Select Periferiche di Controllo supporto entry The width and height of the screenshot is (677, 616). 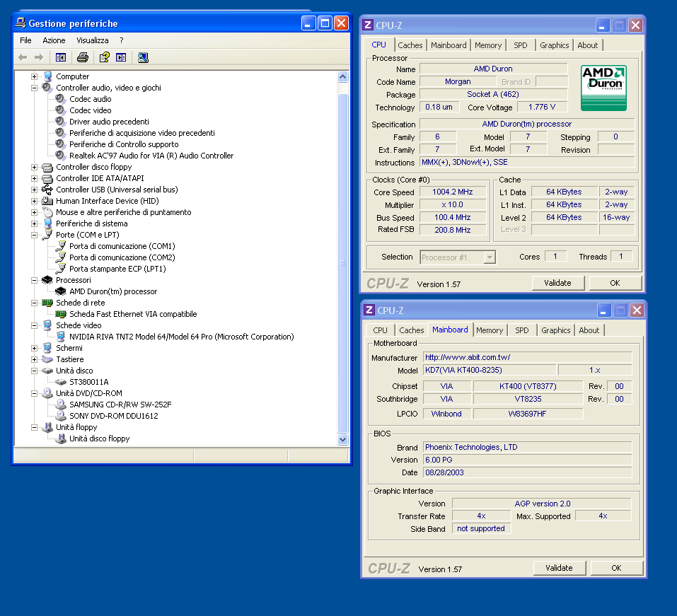124,144
